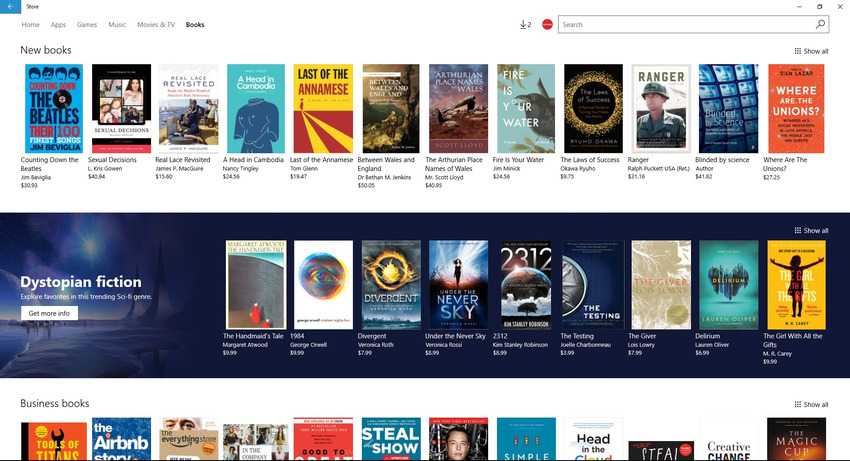Go to the Music tab
850x461 pixels.
(117, 25)
